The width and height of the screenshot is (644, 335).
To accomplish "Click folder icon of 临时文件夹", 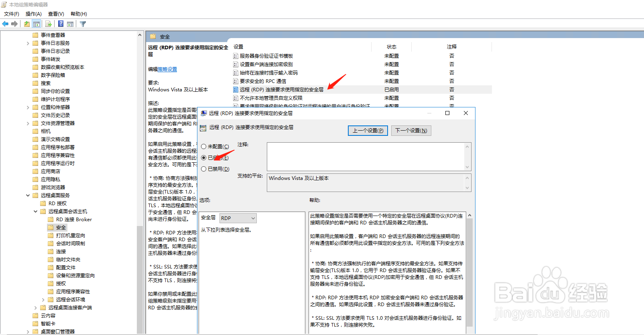I will click(51, 259).
